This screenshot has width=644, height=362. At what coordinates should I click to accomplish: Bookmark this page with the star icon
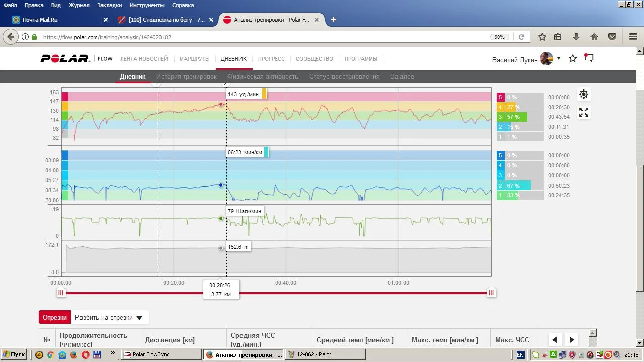tap(542, 37)
